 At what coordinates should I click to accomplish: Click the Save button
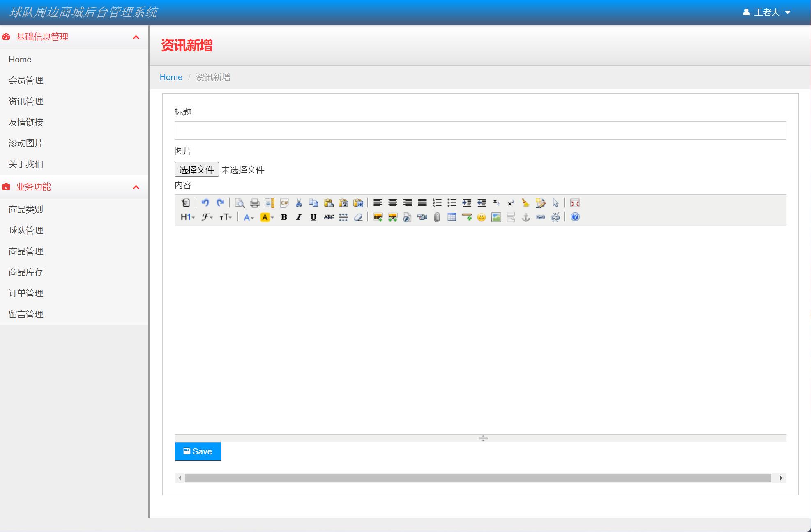(x=198, y=451)
